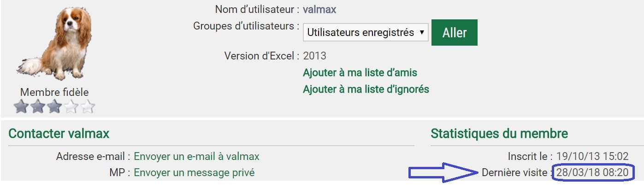644x189 pixels.
Task: Click the spaniel dog avatar image
Action: 54,44
